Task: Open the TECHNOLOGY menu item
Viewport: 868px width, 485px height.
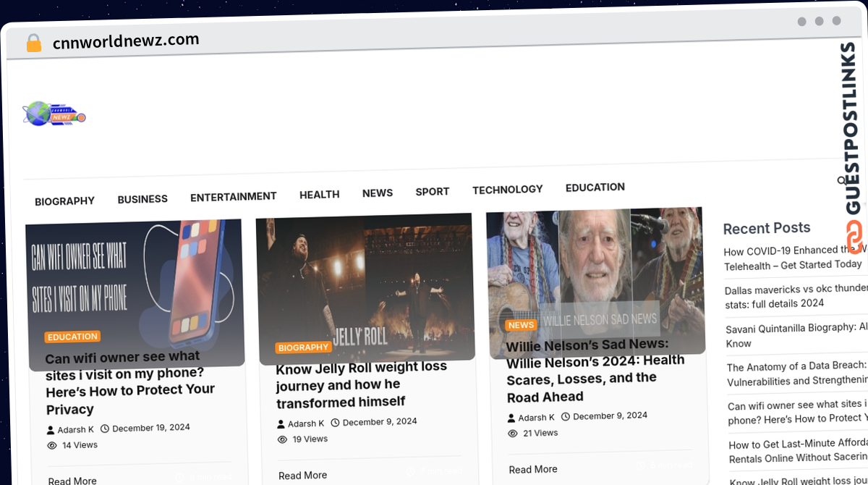Action: point(508,190)
